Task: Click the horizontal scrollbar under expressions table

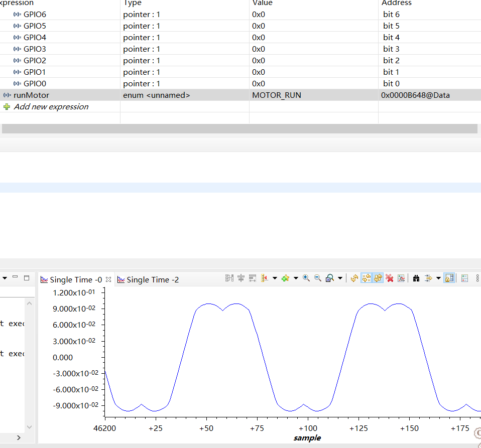Action: click(x=239, y=129)
